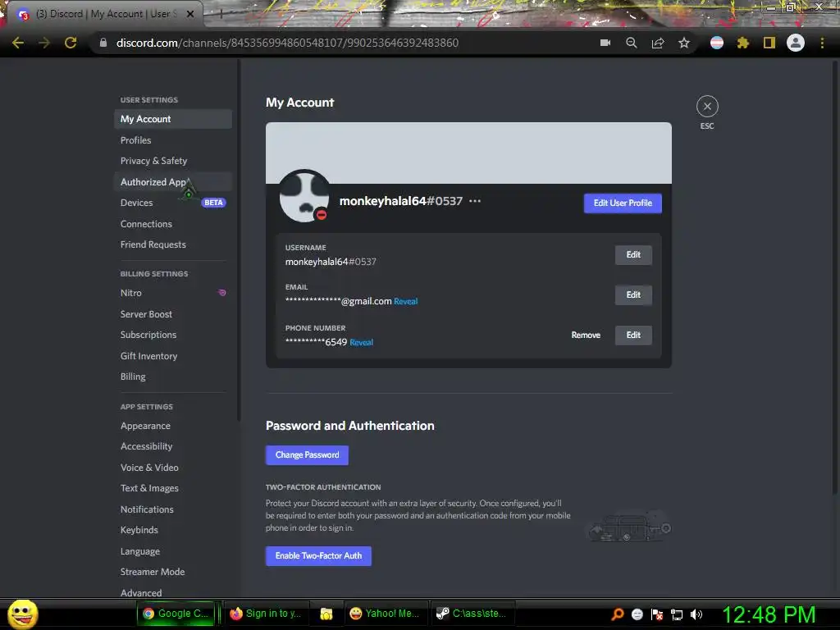Open Appearance settings

[173, 426]
